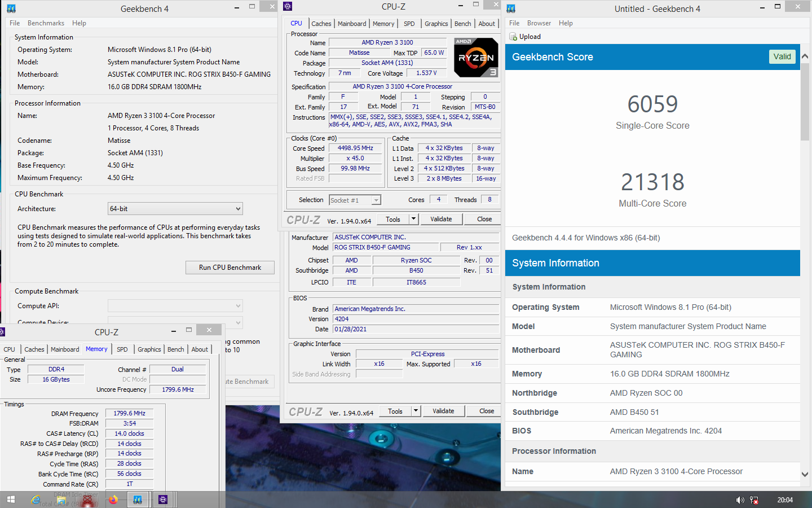Click the BIOS Date 01/28/2021 field

coord(416,330)
